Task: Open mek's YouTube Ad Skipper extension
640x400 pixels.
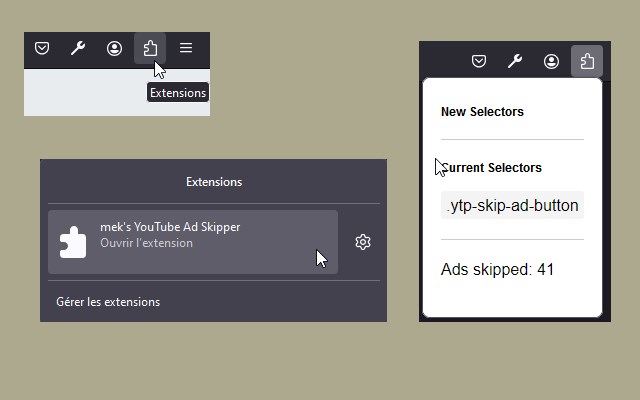Action: [x=193, y=242]
